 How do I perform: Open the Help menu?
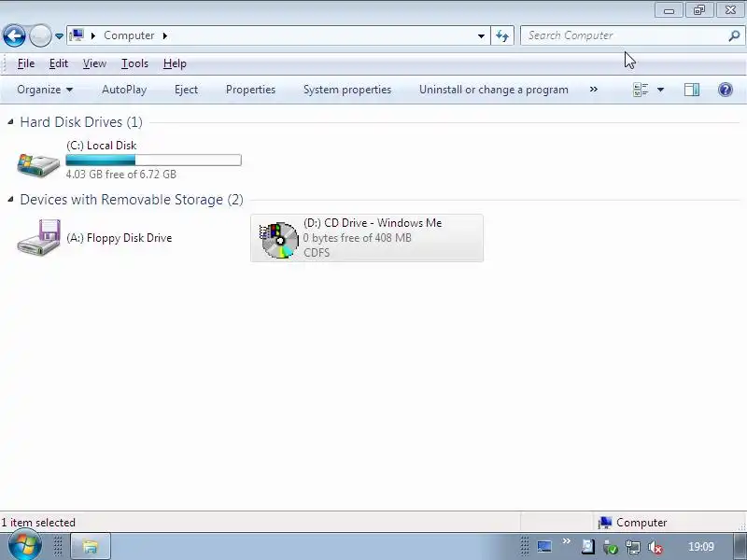[175, 63]
